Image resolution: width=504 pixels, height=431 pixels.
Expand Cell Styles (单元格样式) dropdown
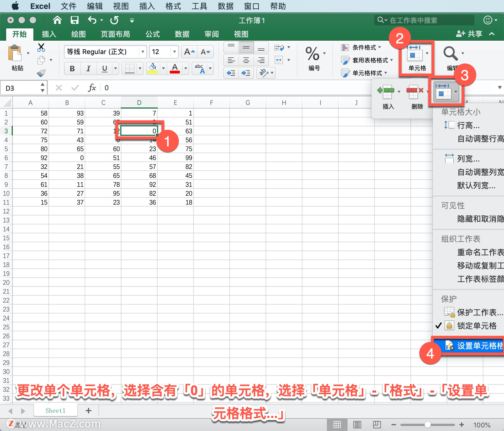(x=386, y=73)
